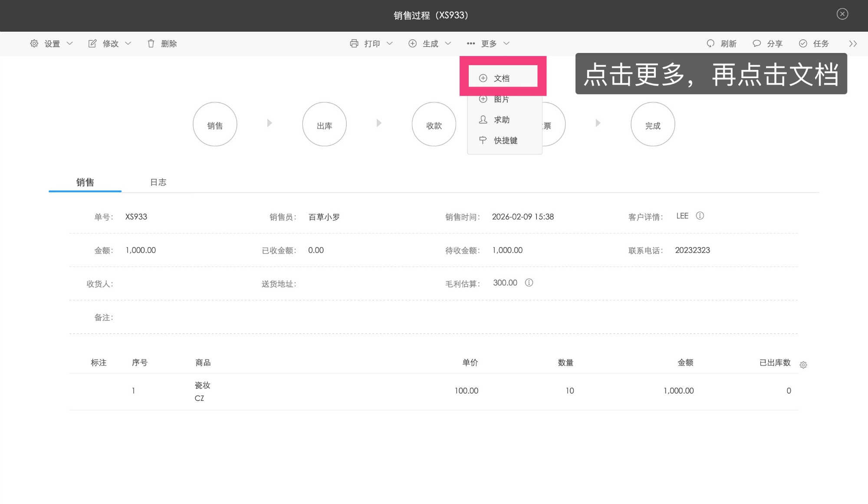Click the info icon beside gross profit 300.00

(529, 283)
